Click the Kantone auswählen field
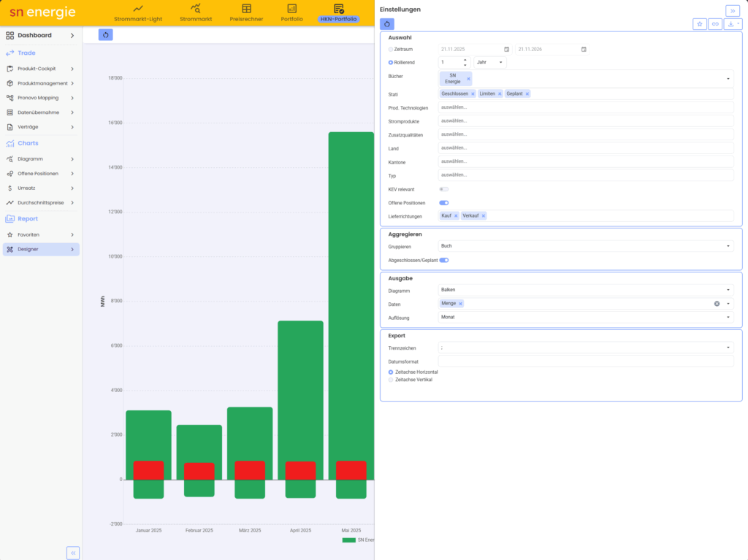The image size is (748, 560). click(586, 161)
